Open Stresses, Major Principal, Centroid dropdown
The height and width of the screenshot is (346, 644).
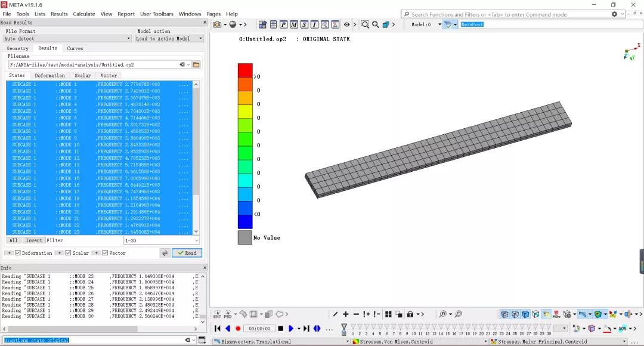pyautogui.click(x=559, y=341)
